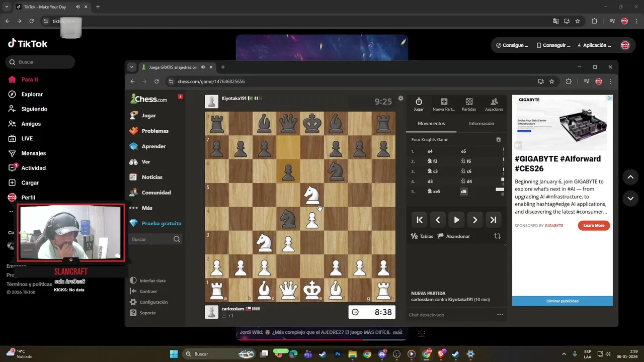Jump to last move button
The height and width of the screenshot is (362, 644).
(x=494, y=220)
